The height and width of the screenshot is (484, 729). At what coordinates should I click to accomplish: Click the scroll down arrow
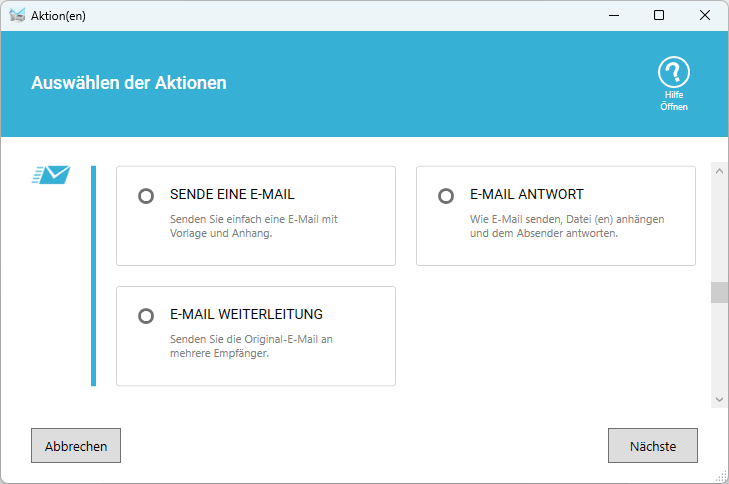[x=718, y=398]
